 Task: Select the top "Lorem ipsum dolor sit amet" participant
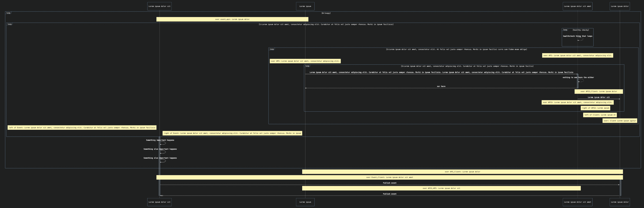click(x=577, y=6)
